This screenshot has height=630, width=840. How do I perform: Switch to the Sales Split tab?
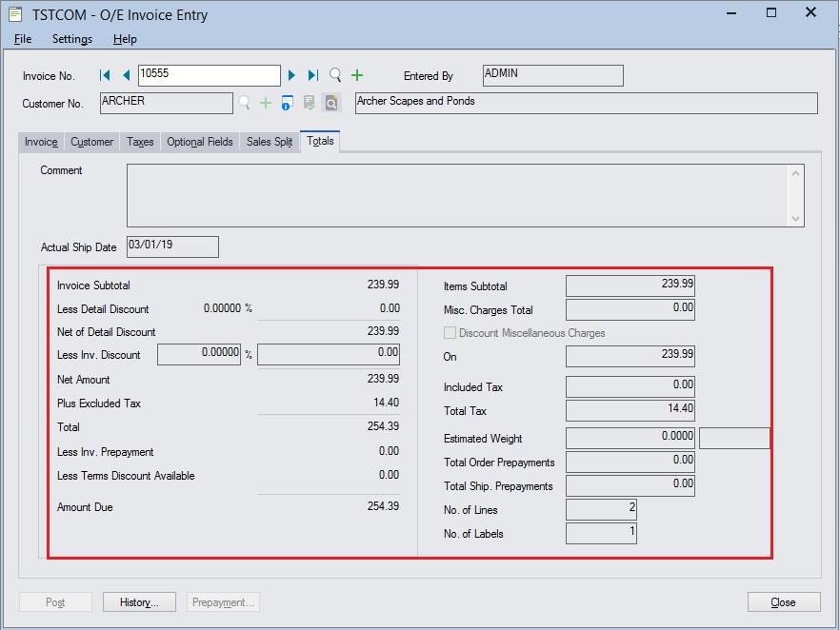tap(270, 142)
